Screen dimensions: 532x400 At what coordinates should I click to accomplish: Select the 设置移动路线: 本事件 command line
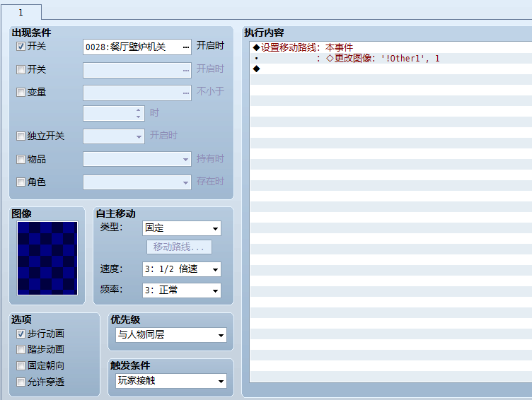(x=391, y=47)
